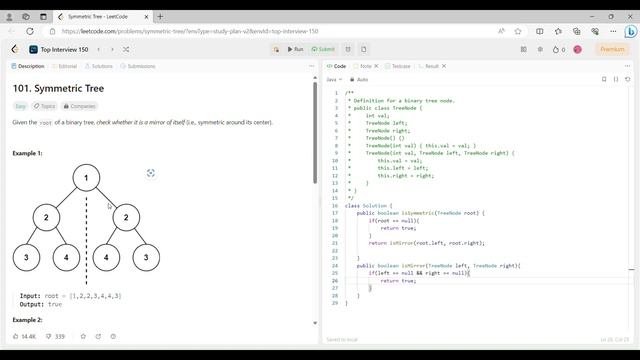Run the code
This screenshot has height=360, width=640.
(x=295, y=49)
